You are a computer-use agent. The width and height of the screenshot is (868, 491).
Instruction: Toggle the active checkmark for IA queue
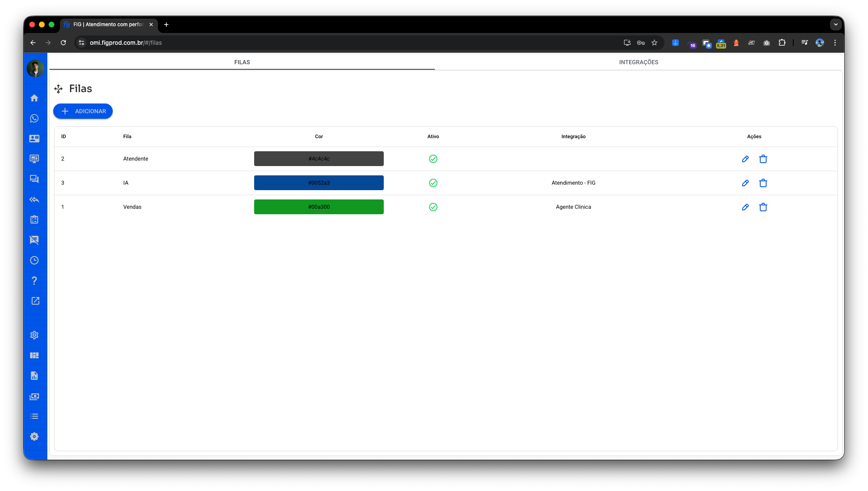point(433,183)
